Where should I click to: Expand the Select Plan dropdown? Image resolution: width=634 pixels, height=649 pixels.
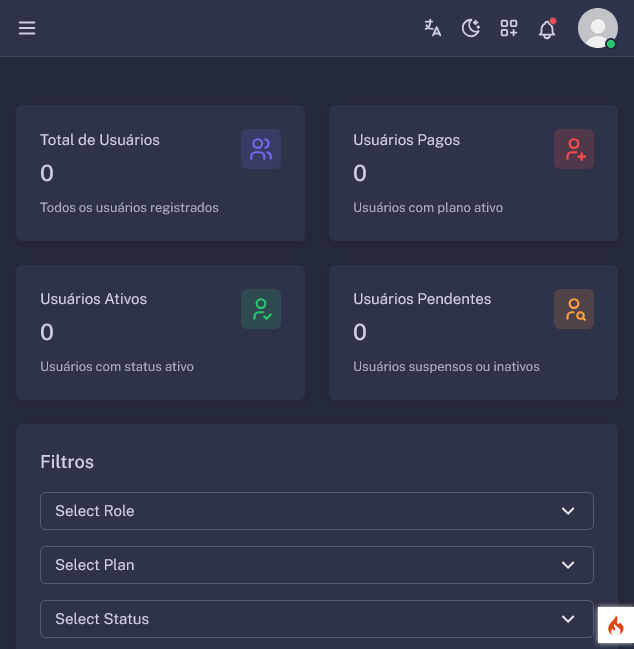point(316,565)
